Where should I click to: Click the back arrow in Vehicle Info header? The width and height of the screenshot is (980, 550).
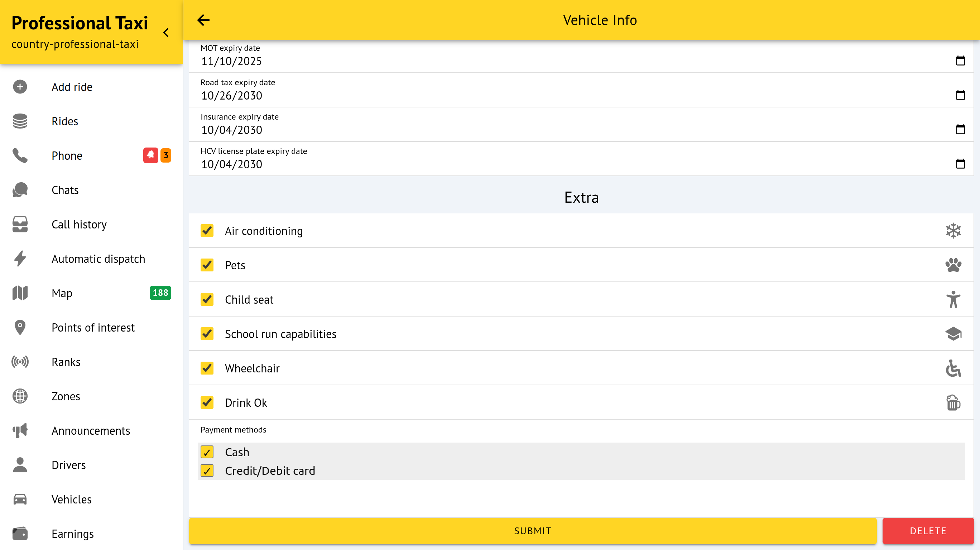[x=203, y=20]
